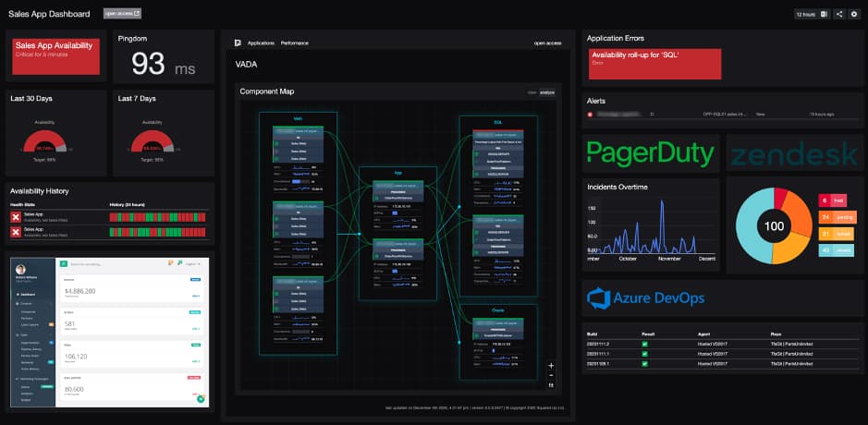Click green check for build 20201109.1
This screenshot has width=868, height=425.
[645, 364]
